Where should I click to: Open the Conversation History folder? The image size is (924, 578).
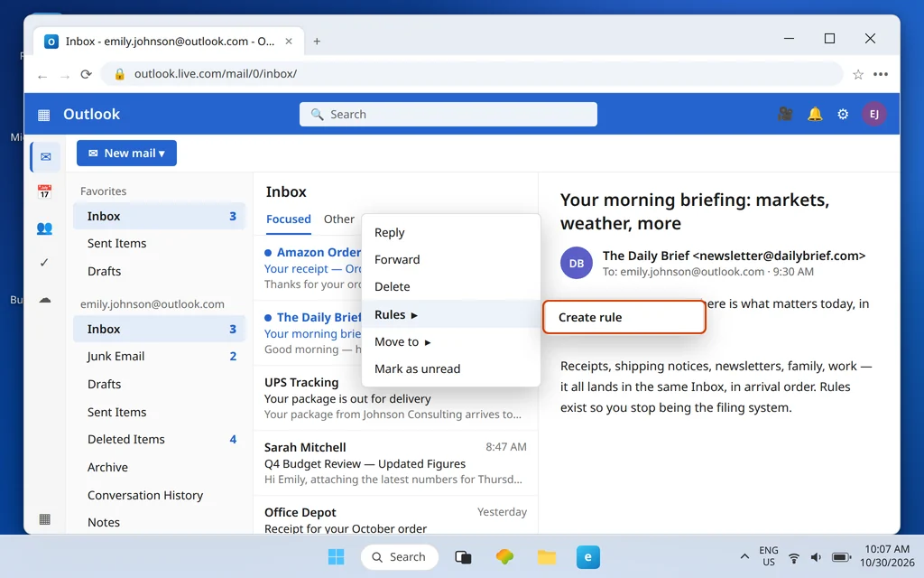click(x=159, y=496)
